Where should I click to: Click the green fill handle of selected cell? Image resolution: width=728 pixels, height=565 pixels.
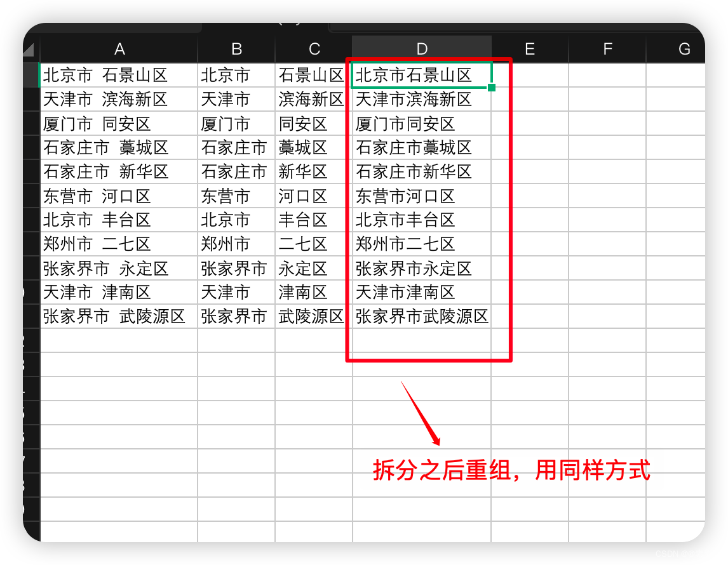click(492, 87)
